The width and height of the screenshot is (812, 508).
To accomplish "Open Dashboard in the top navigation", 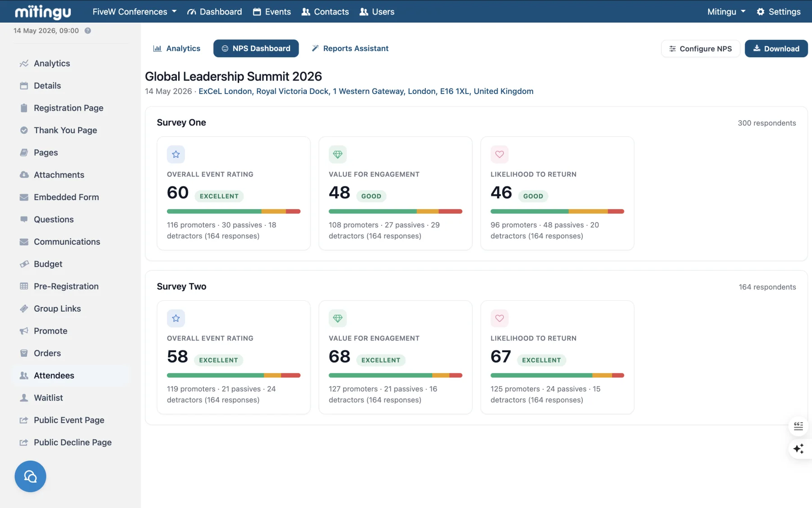I will (x=215, y=12).
